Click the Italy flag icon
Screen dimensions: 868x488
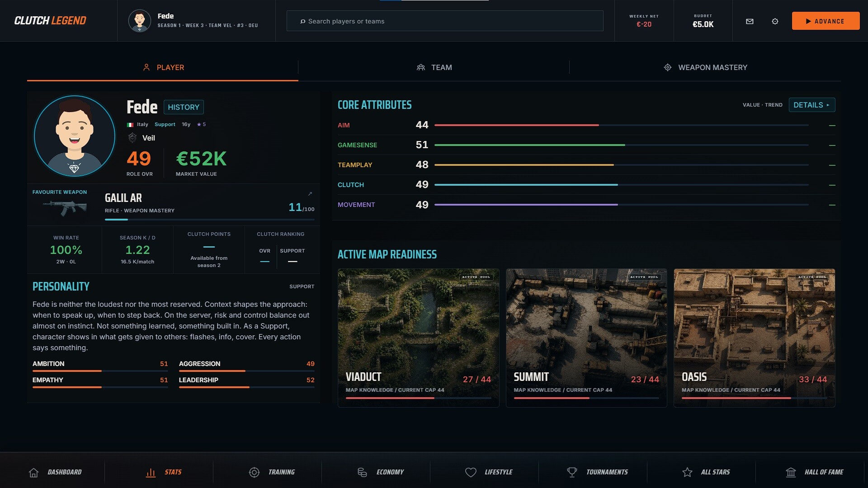tap(130, 125)
